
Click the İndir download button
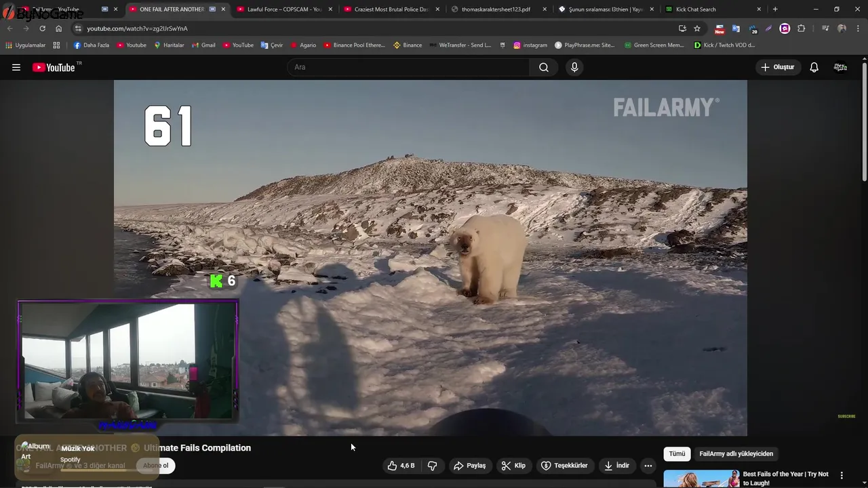tap(616, 466)
